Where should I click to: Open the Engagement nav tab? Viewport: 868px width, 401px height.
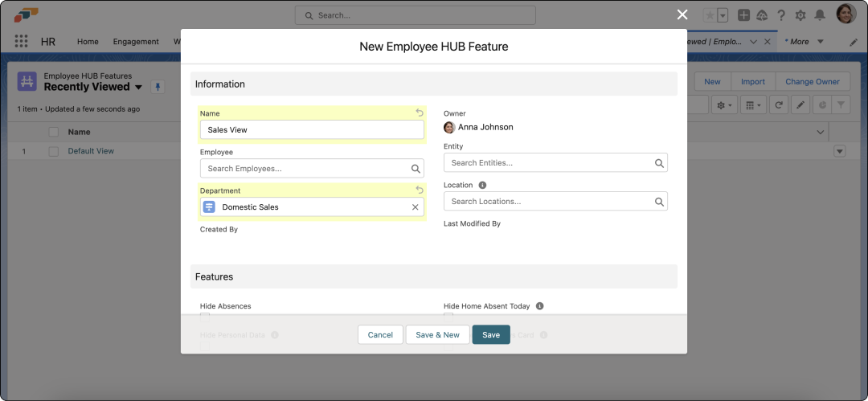click(136, 42)
